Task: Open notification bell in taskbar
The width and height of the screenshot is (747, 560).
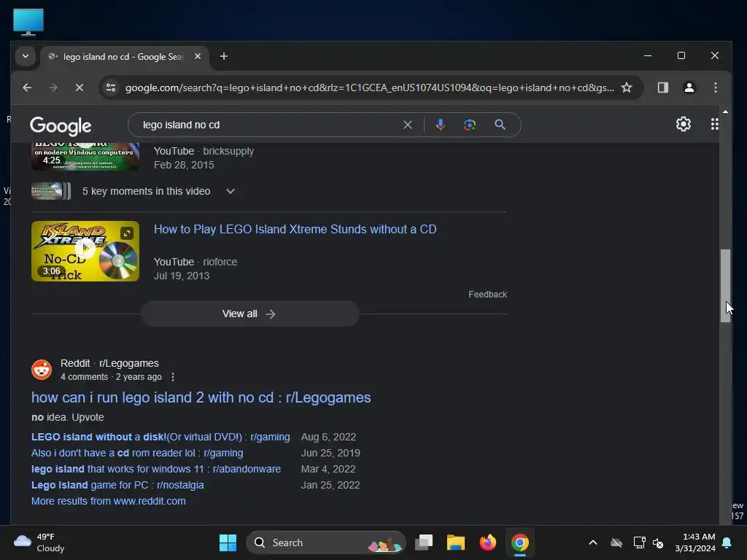Action: 727,542
